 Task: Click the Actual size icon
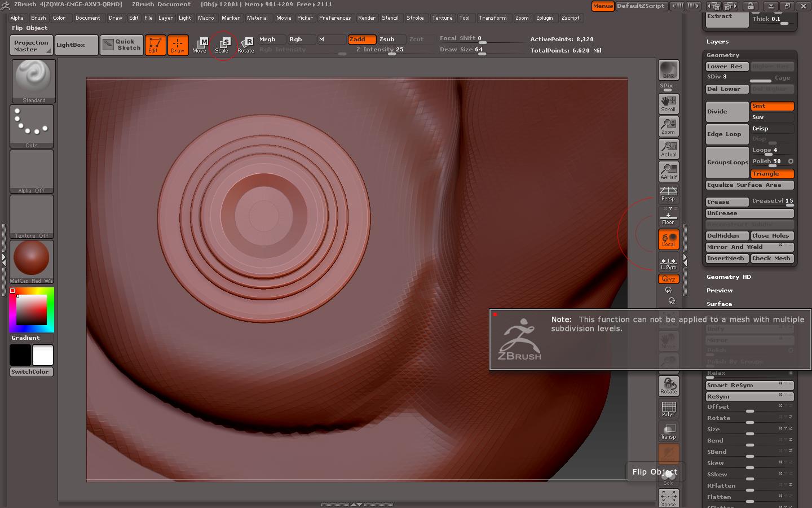(x=669, y=149)
